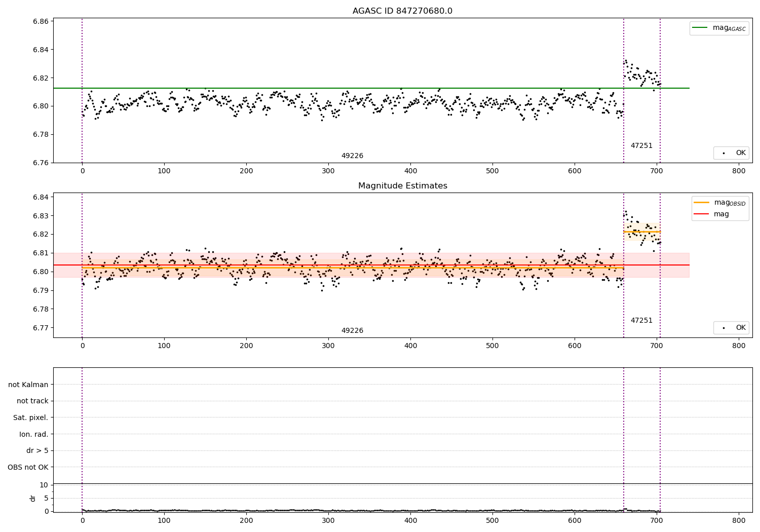Click the 'Magnitude Estimates' plot title

coord(402,186)
